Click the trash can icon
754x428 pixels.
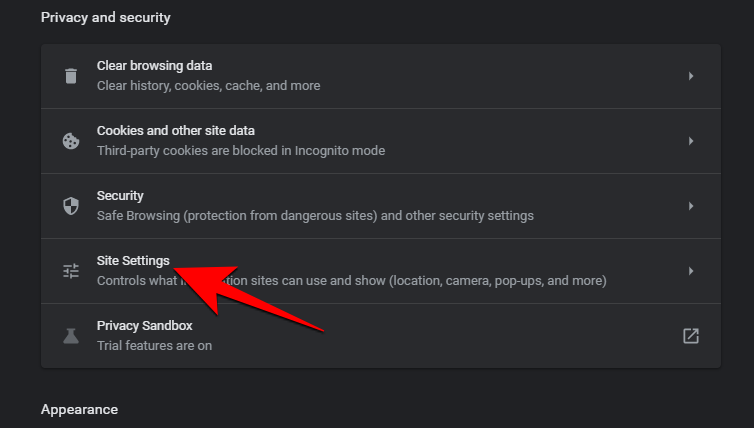(70, 76)
